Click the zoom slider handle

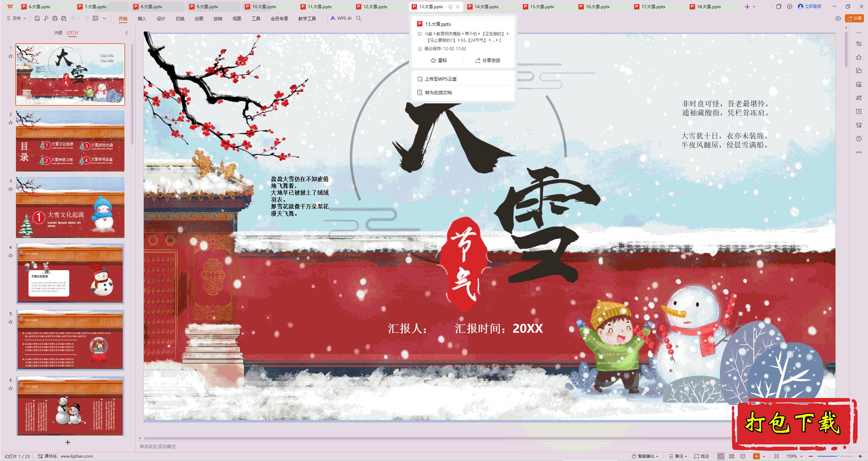838,456
